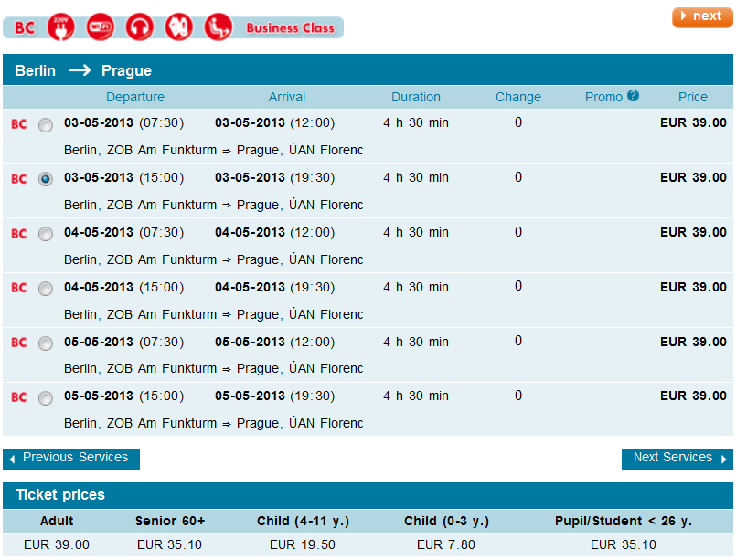Load Next Services
This screenshot has width=736, height=560.
677,458
